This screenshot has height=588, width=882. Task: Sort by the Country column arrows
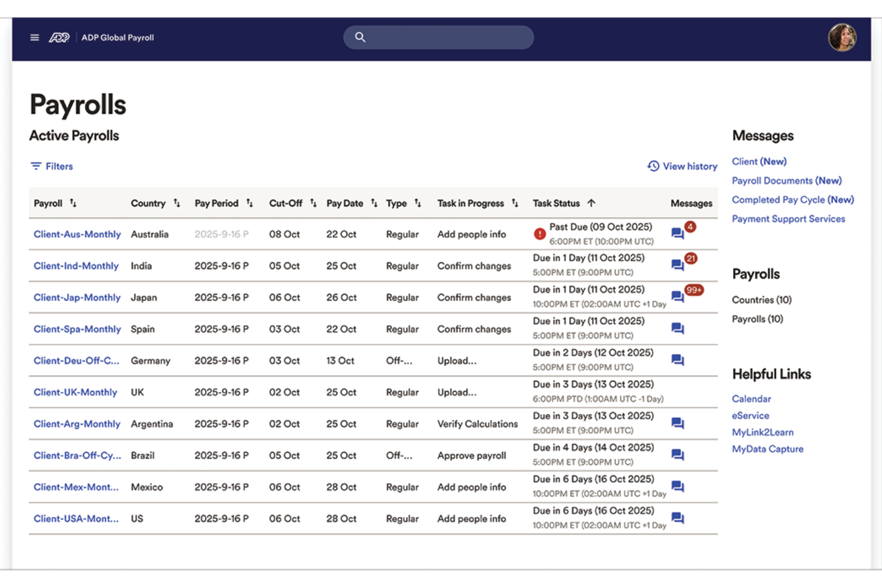point(177,203)
